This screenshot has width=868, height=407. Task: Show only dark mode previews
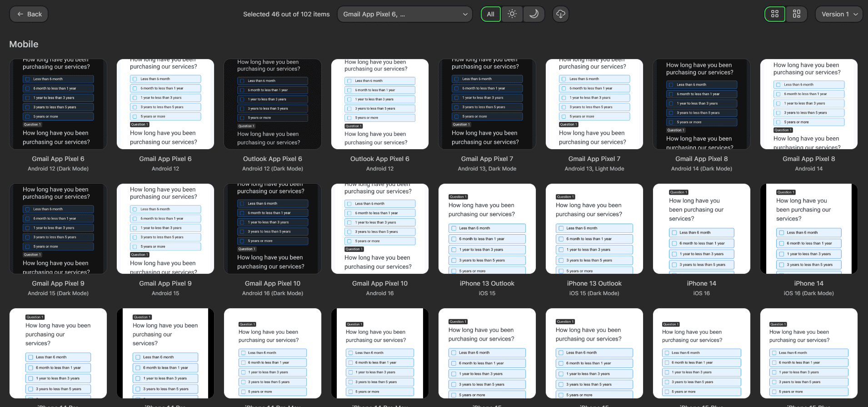pos(534,14)
